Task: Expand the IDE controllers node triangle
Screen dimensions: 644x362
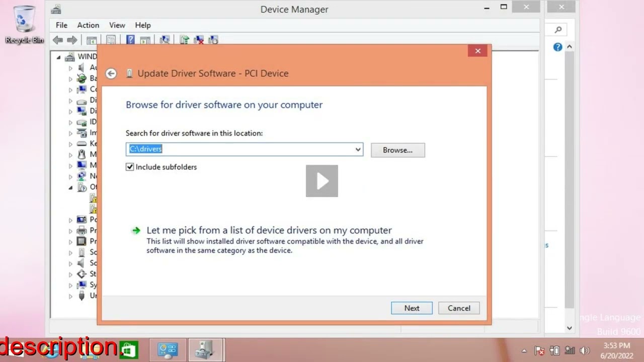Action: click(x=70, y=122)
